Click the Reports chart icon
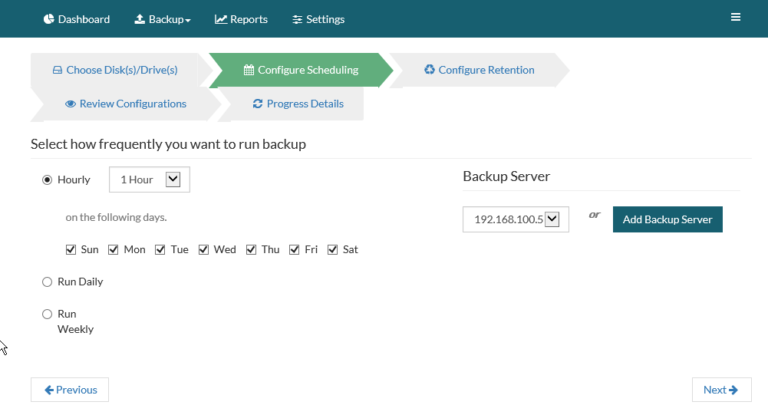768x415 pixels. click(221, 19)
